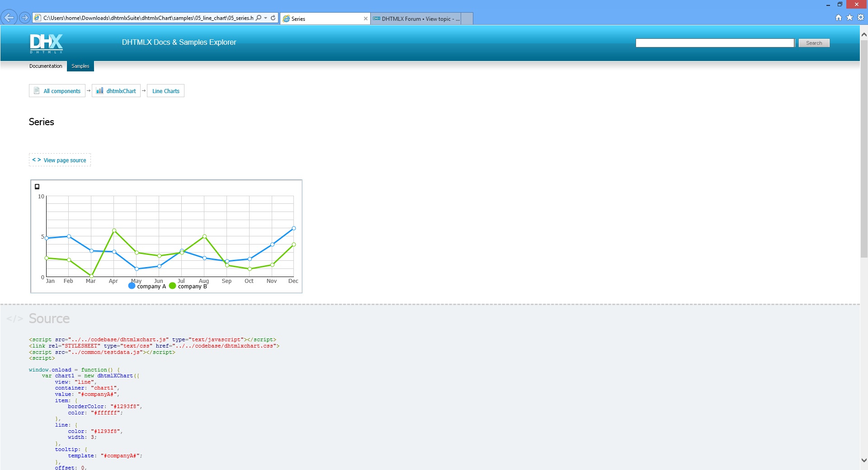Click the vertical scrollbar thumb
This screenshot has width=868, height=470.
point(864,149)
